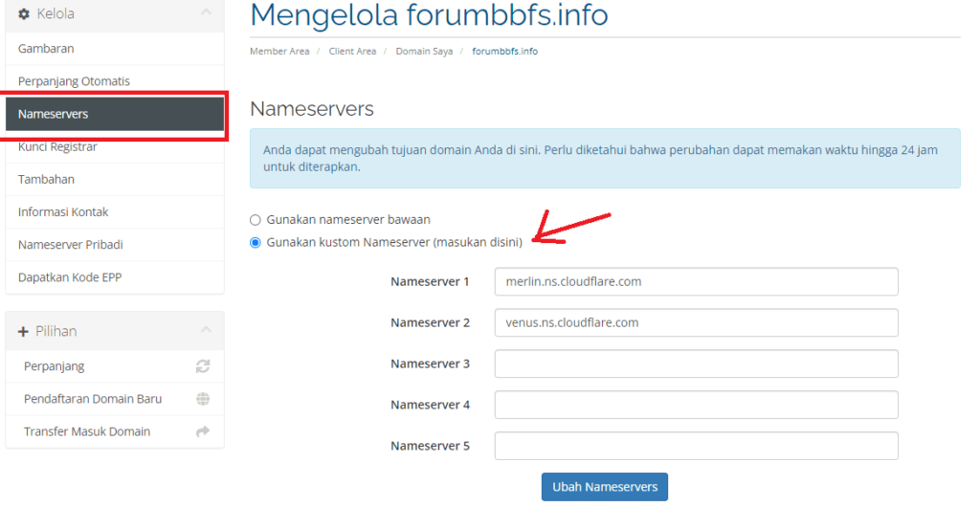Click the Nameserver 1 input field
Screen dimensions: 980x507
(x=696, y=282)
